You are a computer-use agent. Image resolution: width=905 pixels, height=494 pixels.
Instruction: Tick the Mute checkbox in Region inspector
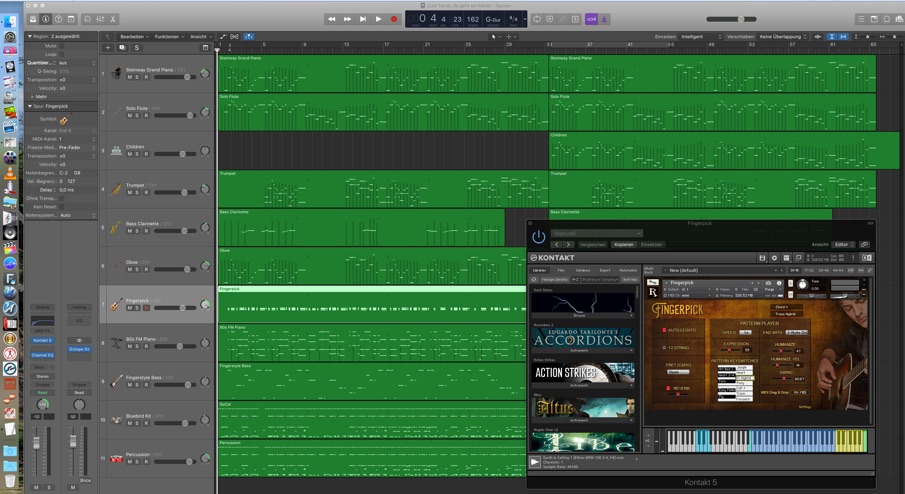click(x=62, y=46)
